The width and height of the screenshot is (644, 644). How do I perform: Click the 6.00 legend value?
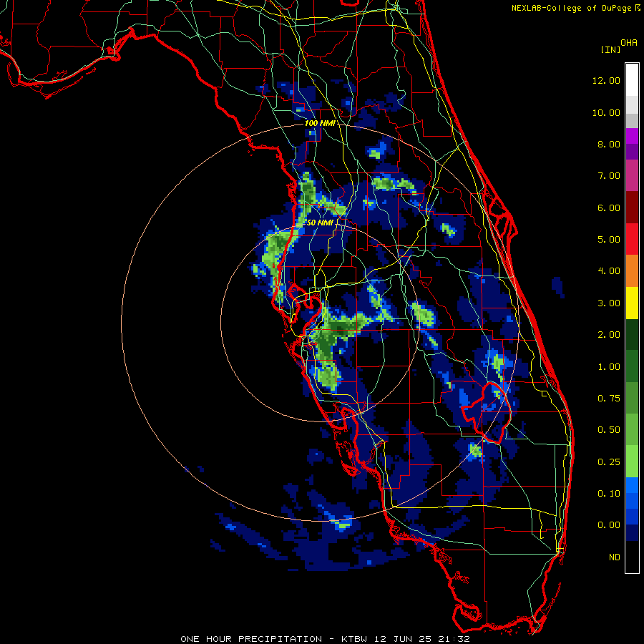click(x=609, y=208)
